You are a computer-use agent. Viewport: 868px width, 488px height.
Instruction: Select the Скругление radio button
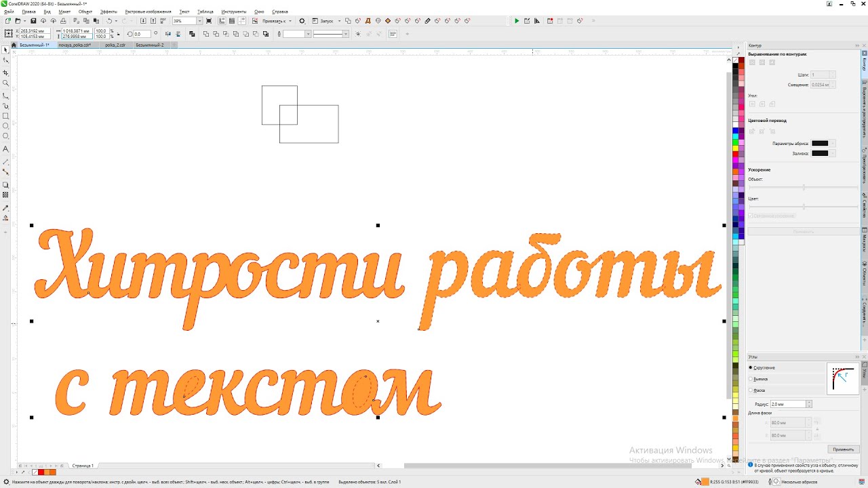coord(751,367)
